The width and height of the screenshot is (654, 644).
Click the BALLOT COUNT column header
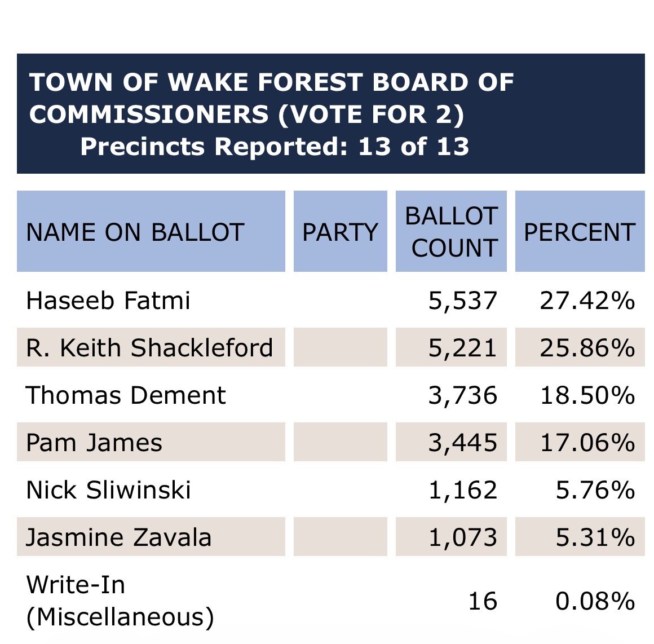pyautogui.click(x=451, y=232)
